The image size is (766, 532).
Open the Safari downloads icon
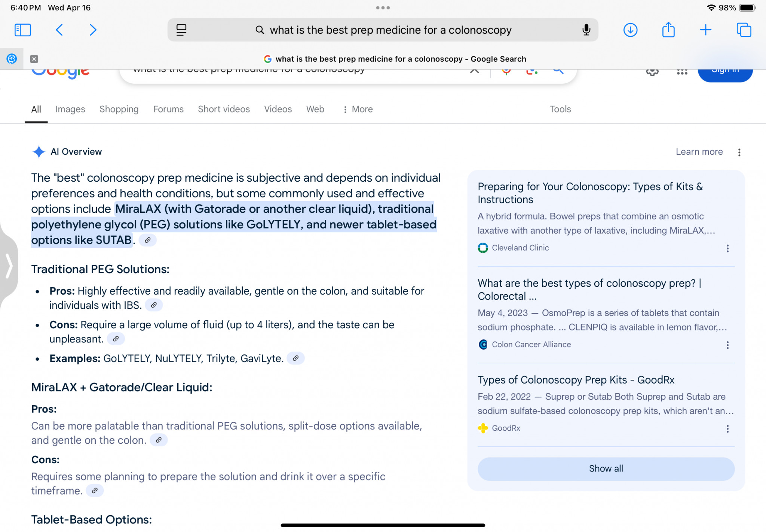click(x=630, y=30)
